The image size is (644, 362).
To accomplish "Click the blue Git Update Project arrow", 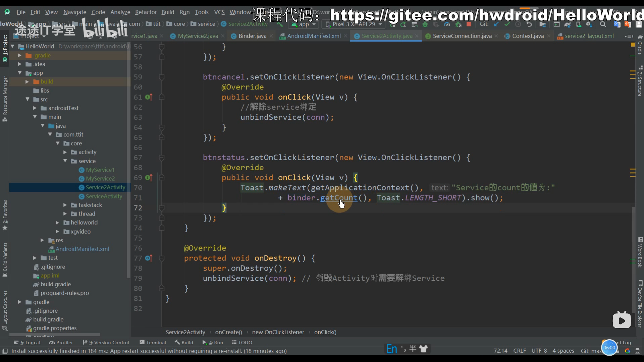I will 496,24.
